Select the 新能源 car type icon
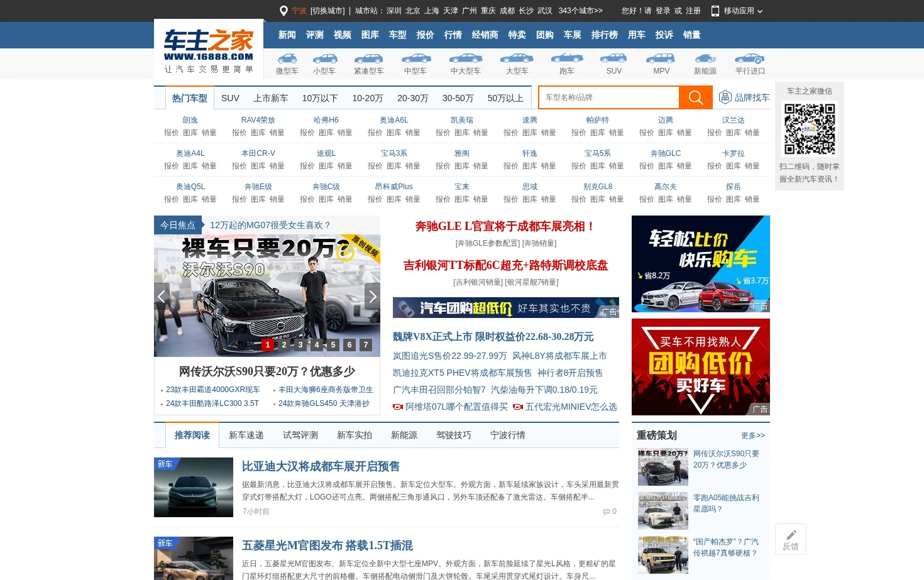This screenshot has width=924, height=580. [x=705, y=58]
